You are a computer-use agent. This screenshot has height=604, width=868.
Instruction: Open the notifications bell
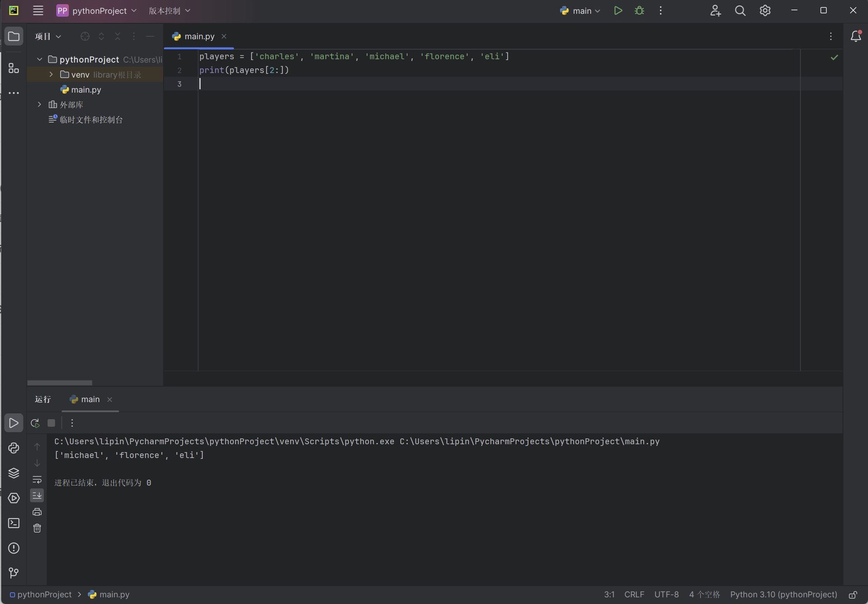click(856, 36)
